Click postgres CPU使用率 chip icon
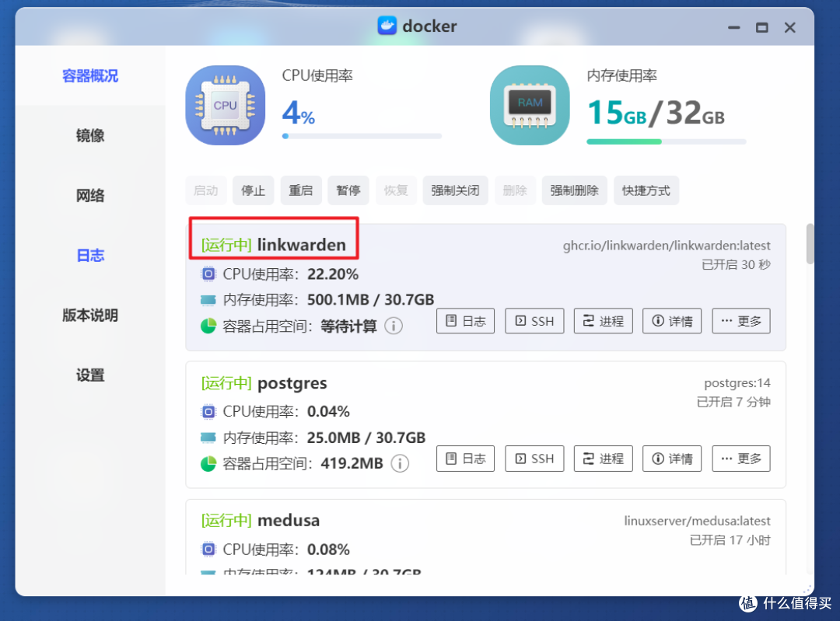 pos(208,412)
